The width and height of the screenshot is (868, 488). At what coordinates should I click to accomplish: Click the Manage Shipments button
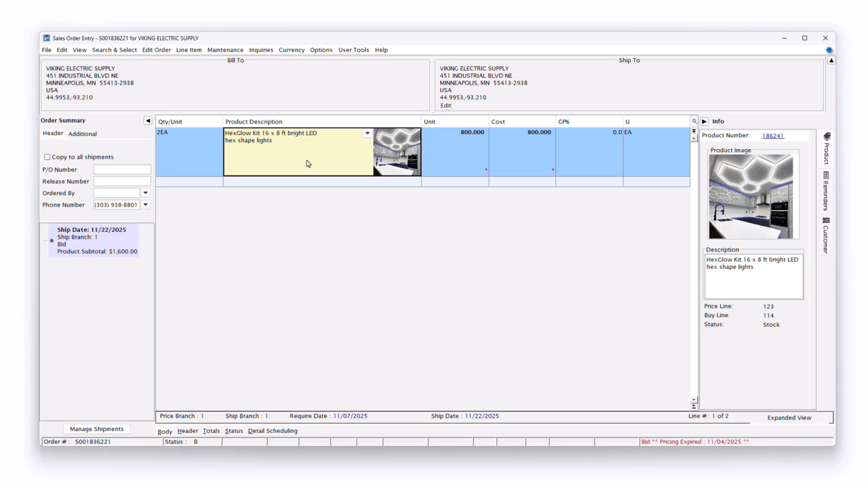click(x=96, y=429)
